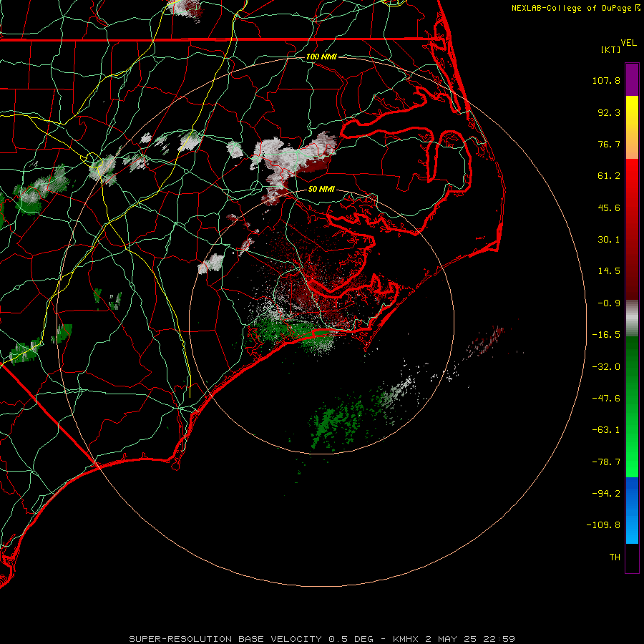Screen dimensions: 644x644
Task: Select the -63.1 legend value
Action: pyautogui.click(x=606, y=430)
